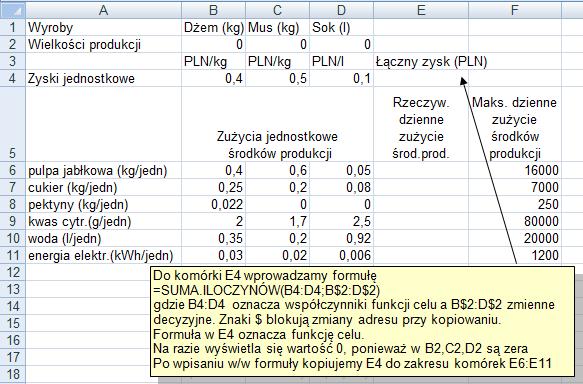
Task: Select row 8 header
Action: click(x=13, y=204)
